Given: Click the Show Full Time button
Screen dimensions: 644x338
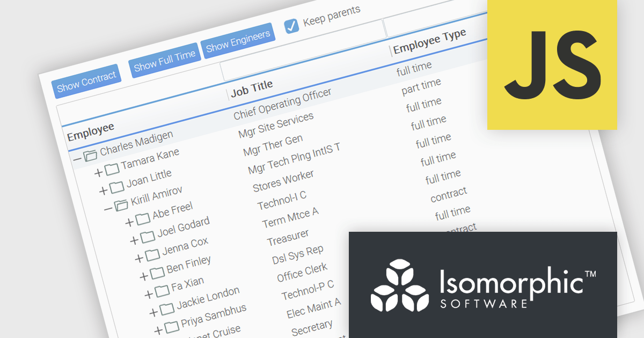Looking at the screenshot, I should pos(164,61).
